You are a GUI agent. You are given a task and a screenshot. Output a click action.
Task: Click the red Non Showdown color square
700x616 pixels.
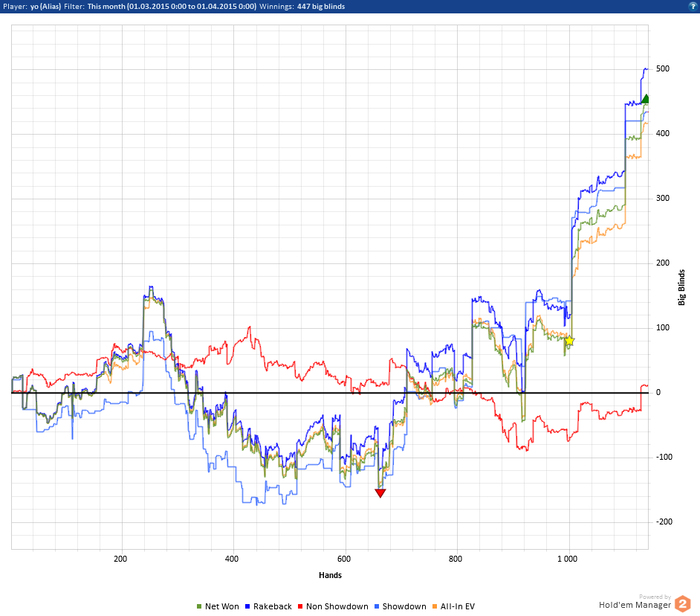point(300,607)
